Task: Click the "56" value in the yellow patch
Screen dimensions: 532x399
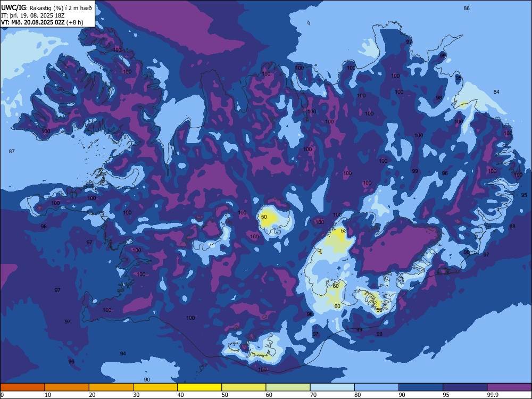Action: 379,310
